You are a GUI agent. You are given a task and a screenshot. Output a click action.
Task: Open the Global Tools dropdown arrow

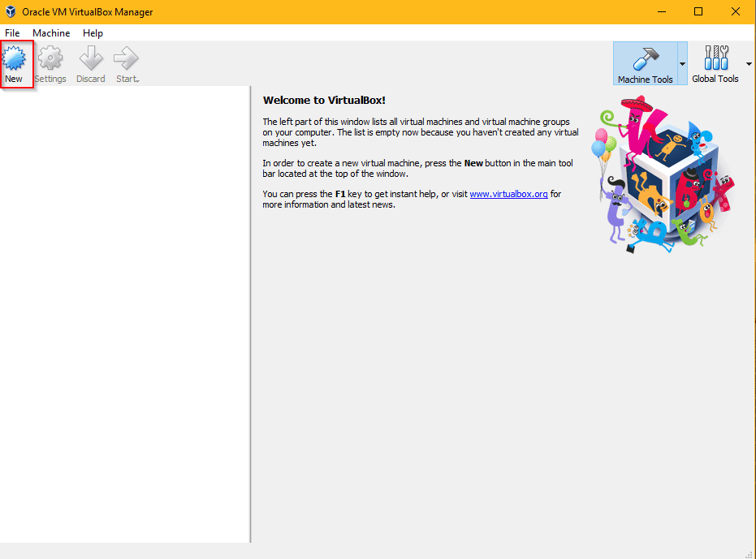point(749,63)
